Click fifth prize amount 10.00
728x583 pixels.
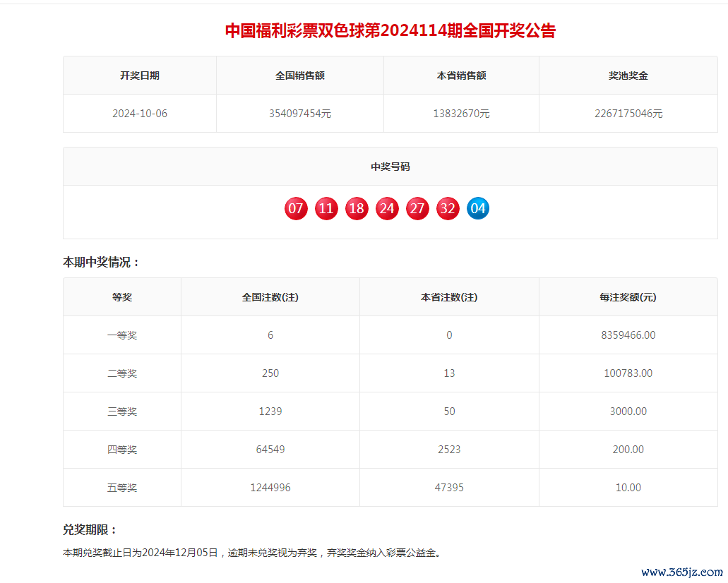pos(628,488)
